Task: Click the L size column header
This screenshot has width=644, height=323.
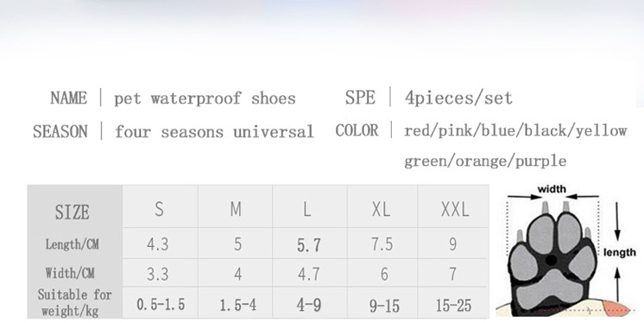Action: tap(306, 209)
